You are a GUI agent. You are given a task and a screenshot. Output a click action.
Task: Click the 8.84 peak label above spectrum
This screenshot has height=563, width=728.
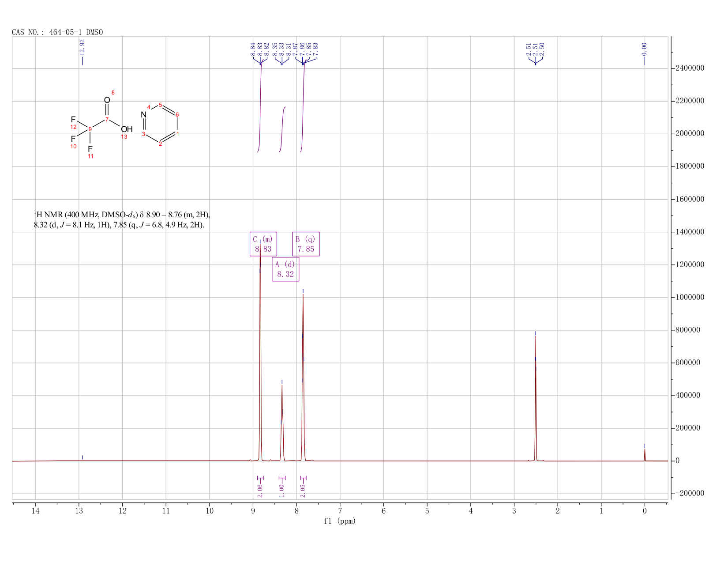253,49
